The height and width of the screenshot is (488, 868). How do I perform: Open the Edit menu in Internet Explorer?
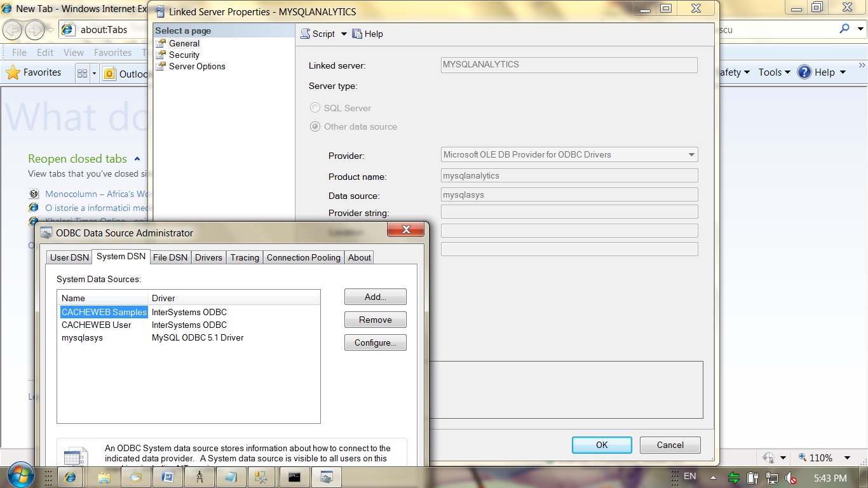[x=45, y=53]
